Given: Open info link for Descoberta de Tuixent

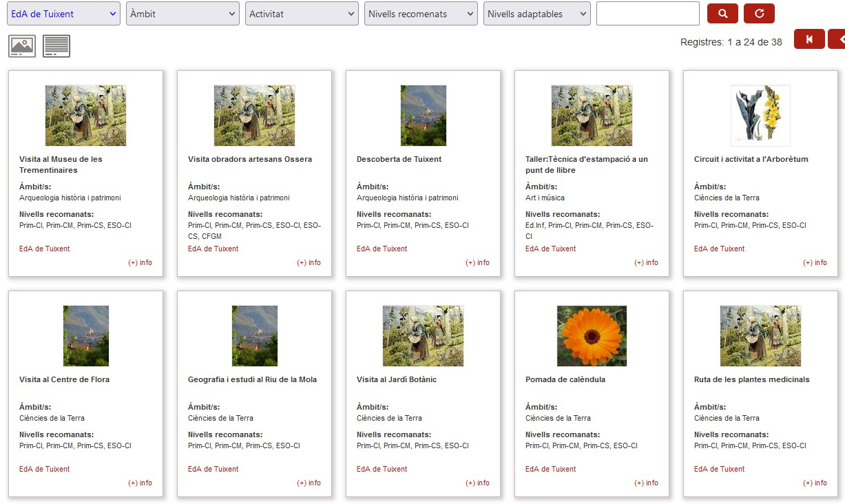Looking at the screenshot, I should 477,263.
